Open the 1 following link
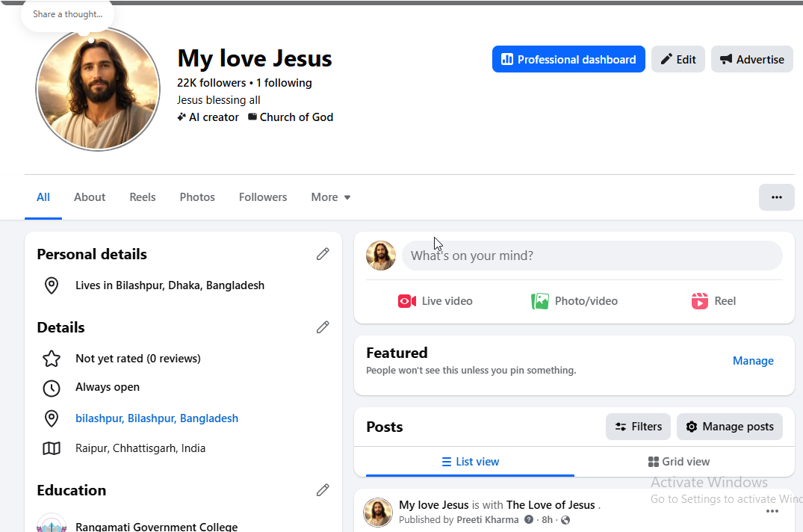This screenshot has width=803, height=532. coord(284,83)
